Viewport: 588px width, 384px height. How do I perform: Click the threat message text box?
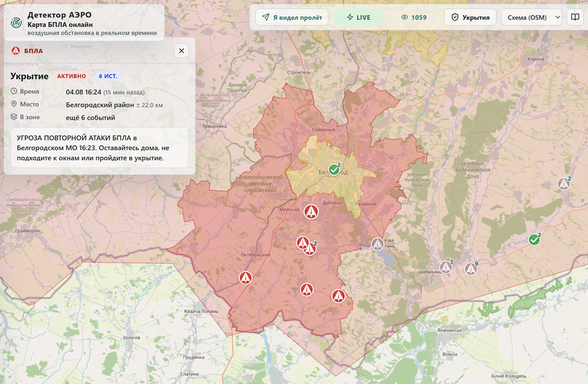pyautogui.click(x=99, y=148)
